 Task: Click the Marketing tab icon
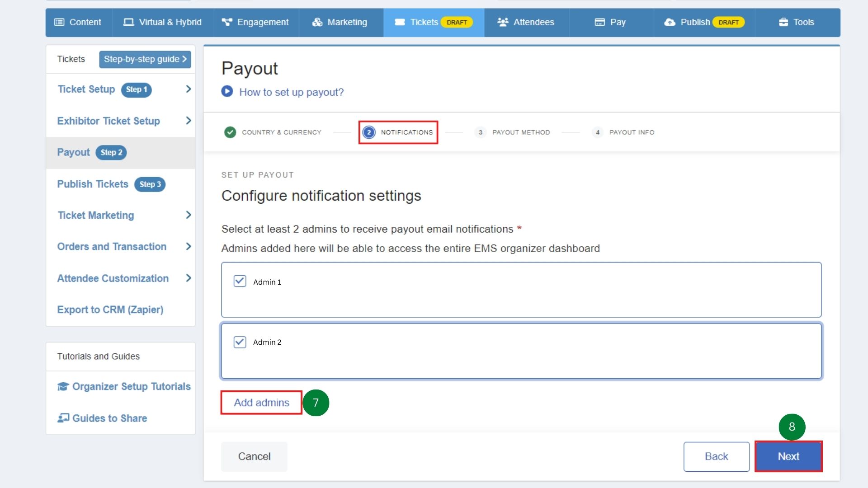point(317,22)
